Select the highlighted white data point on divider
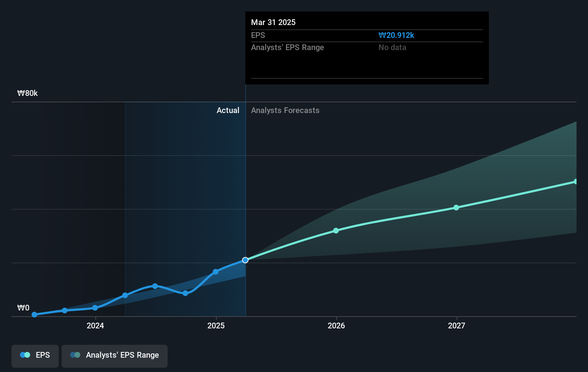Viewport: 588px width, 372px height. point(245,260)
